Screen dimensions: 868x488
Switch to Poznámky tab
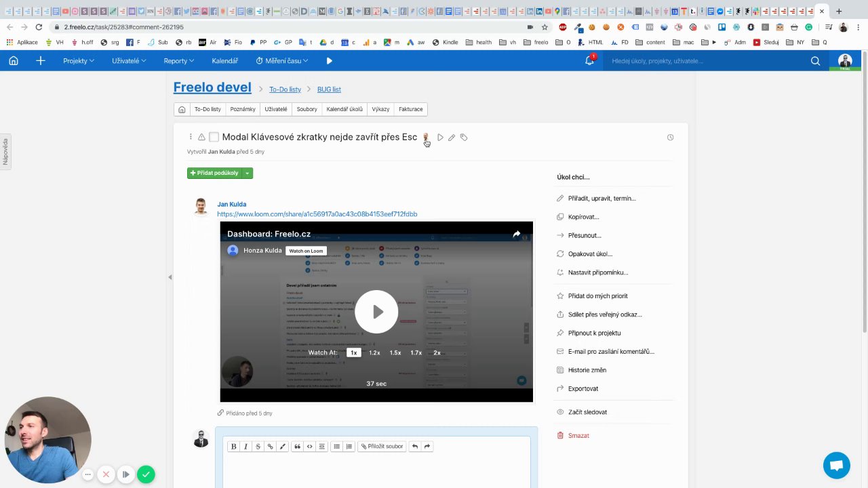[243, 109]
